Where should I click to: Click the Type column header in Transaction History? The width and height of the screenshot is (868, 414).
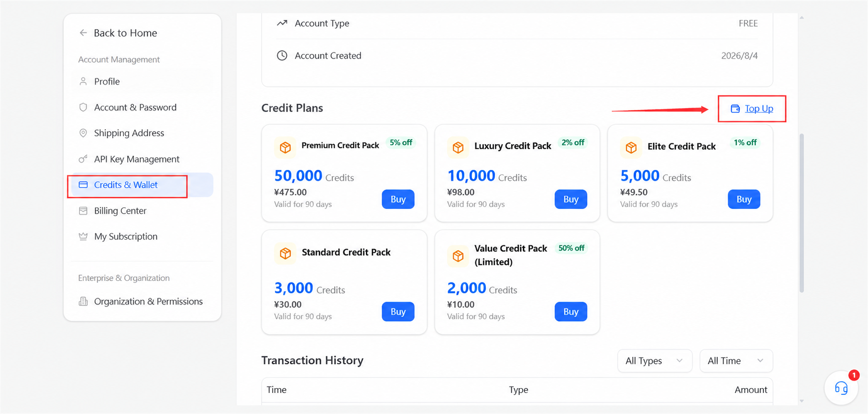(518, 390)
